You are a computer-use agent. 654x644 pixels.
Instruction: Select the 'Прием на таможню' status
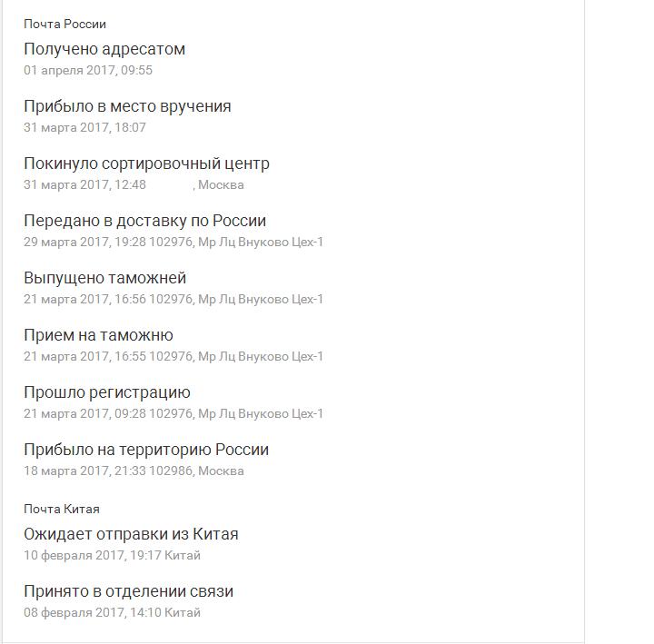(x=98, y=335)
